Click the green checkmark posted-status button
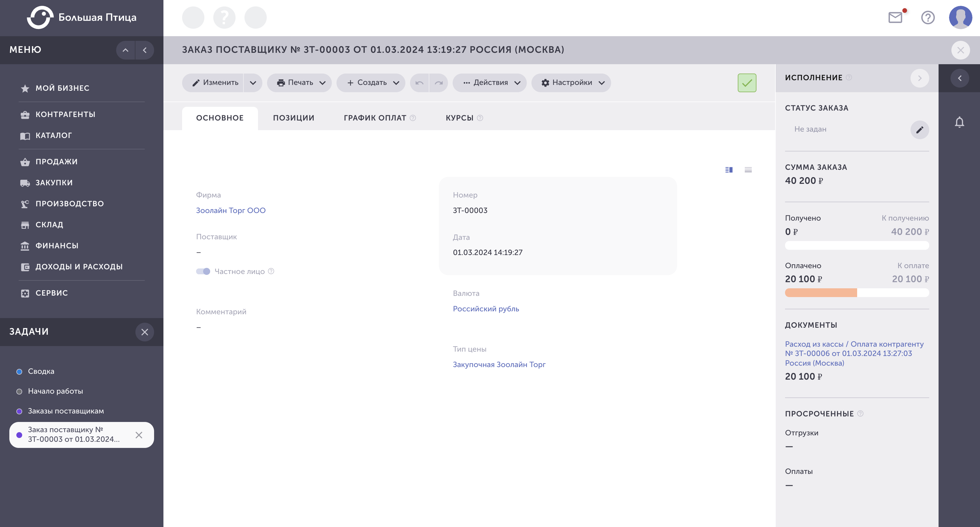This screenshot has width=980, height=527. [747, 83]
